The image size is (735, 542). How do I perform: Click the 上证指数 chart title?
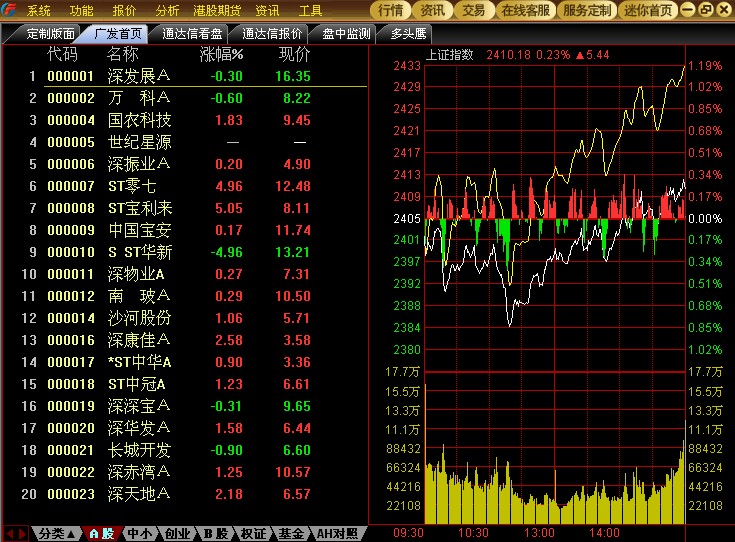450,55
